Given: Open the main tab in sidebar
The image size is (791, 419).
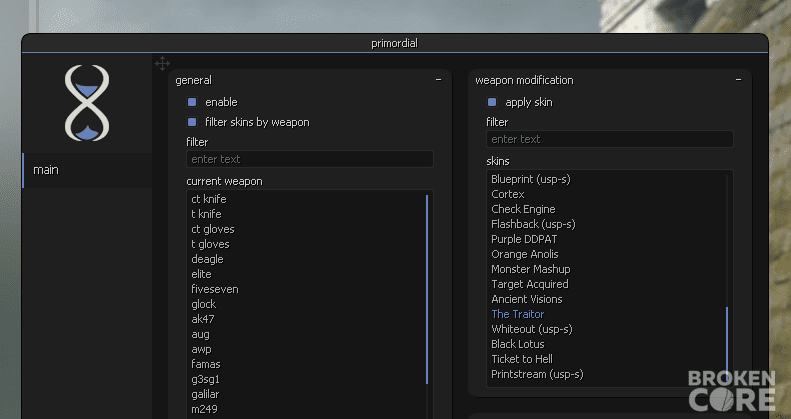Looking at the screenshot, I should click(x=87, y=170).
